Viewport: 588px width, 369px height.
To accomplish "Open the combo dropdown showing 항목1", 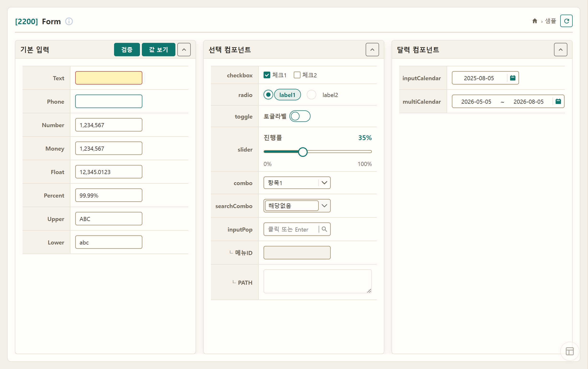I will 297,183.
